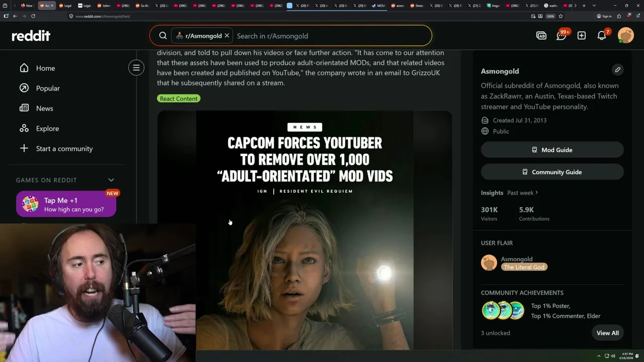Click View All achievements

[607, 333]
